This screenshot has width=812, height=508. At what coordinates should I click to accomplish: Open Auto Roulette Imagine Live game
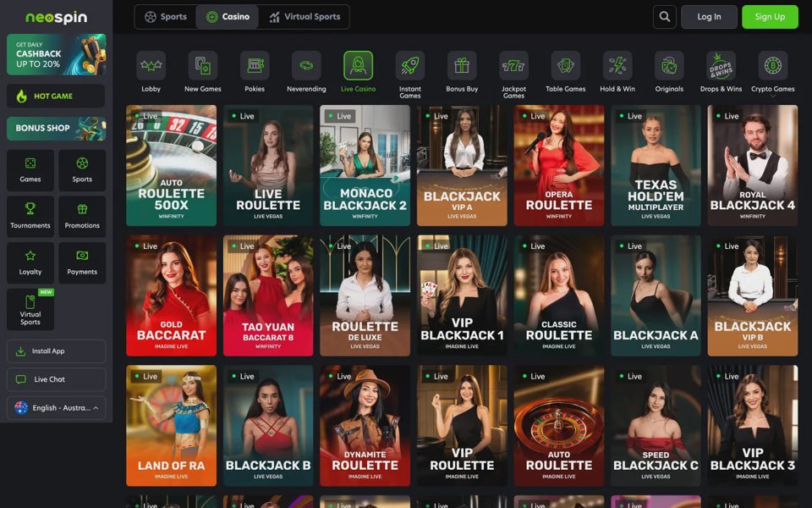click(x=559, y=426)
